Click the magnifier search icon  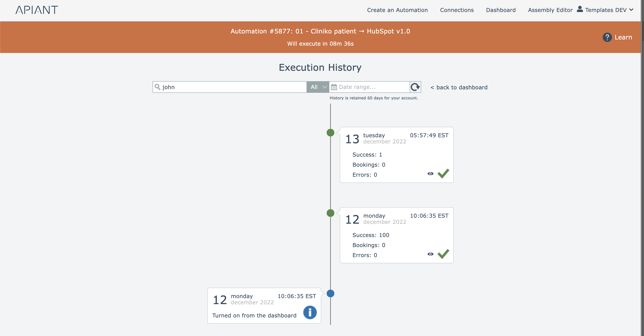tap(157, 87)
